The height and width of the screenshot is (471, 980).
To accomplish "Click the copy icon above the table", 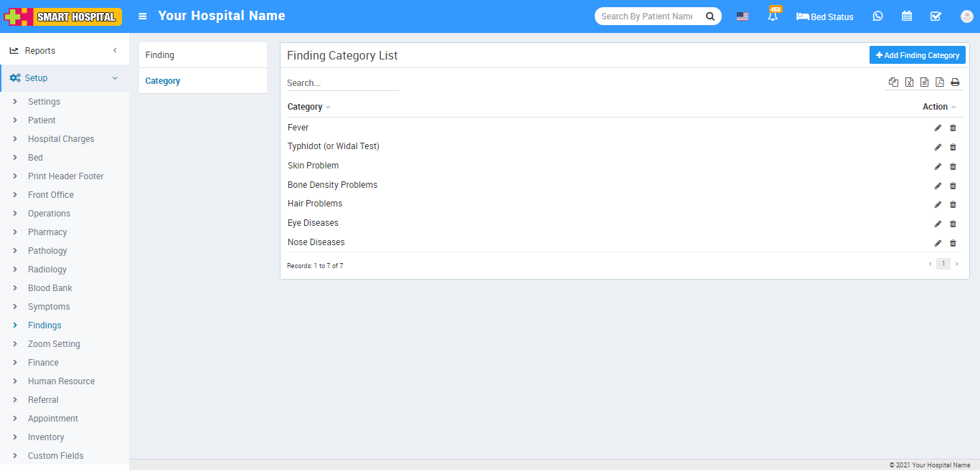I will click(x=893, y=82).
